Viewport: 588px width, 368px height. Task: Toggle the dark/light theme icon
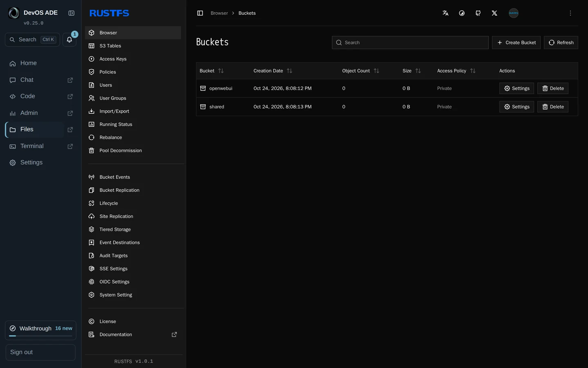pyautogui.click(x=462, y=13)
